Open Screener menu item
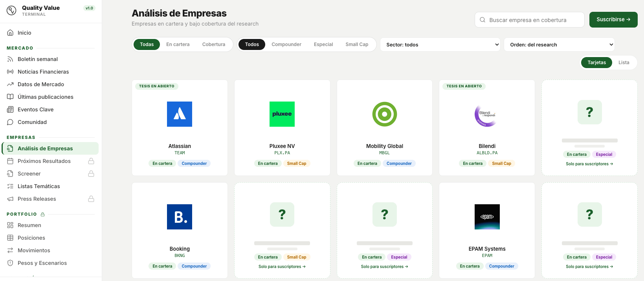The height and width of the screenshot is (281, 644). (50, 174)
